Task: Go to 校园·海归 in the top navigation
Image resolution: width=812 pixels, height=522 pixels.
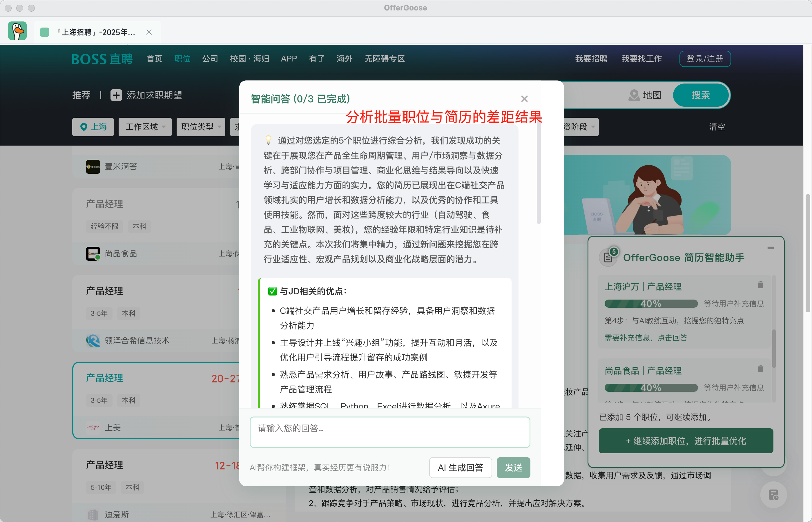Action: 249,59
